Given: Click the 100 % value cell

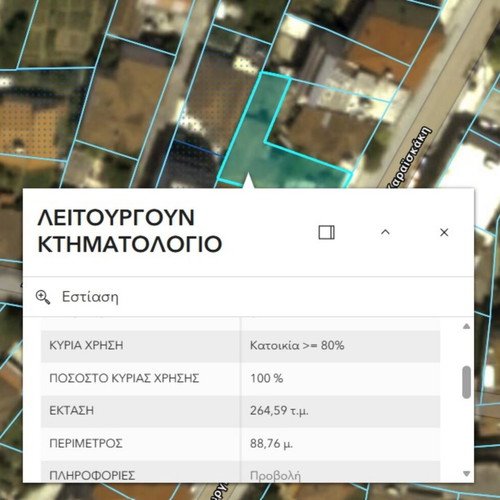Looking at the screenshot, I should pyautogui.click(x=340, y=378).
